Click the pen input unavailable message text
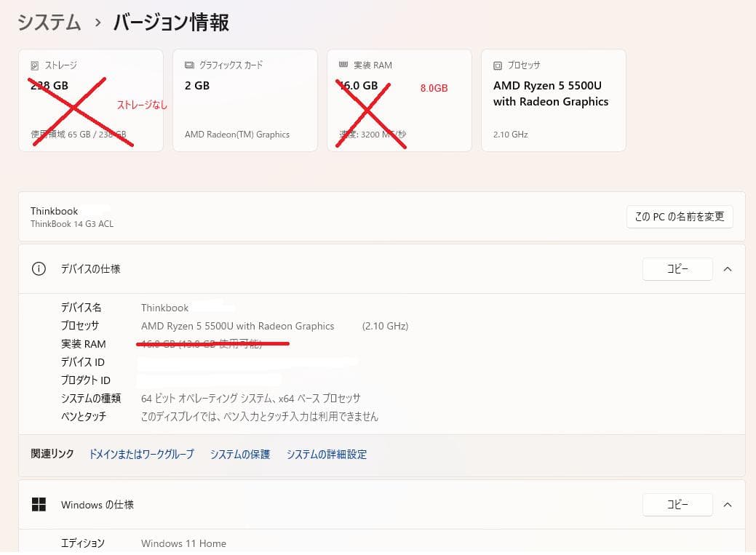 (x=259, y=416)
